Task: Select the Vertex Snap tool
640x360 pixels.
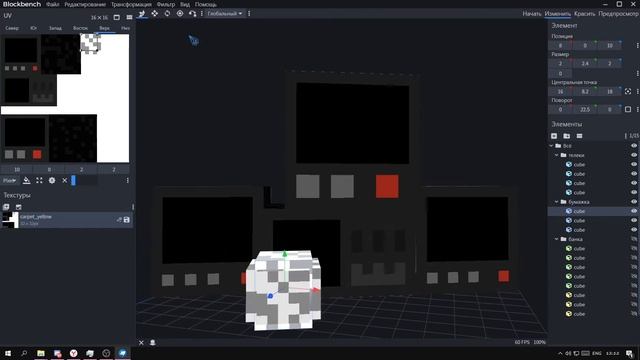Action: click(192, 13)
